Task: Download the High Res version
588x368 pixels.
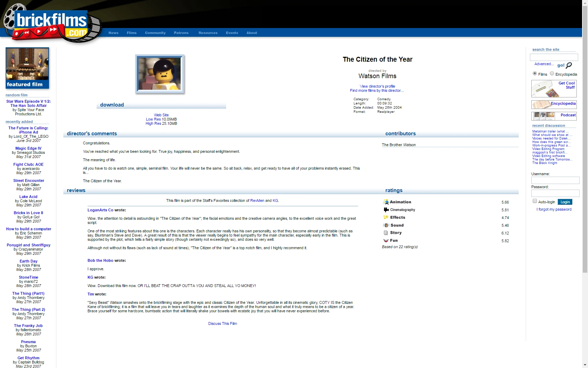Action: click(x=153, y=123)
